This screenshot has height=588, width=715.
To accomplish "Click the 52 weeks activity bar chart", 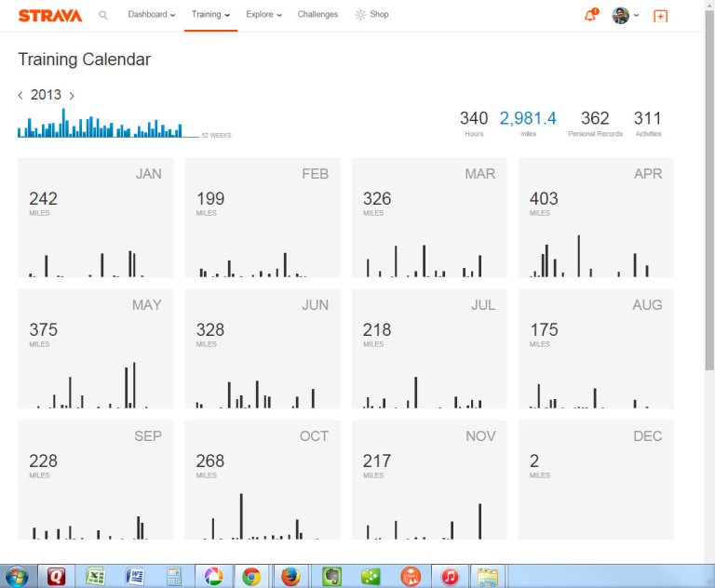I will [x=107, y=126].
